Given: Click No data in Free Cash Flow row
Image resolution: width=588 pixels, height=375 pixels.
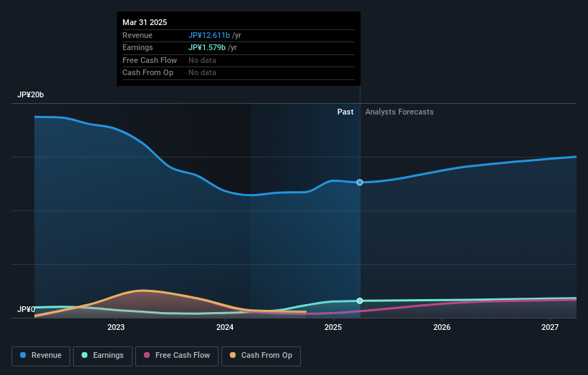Looking at the screenshot, I should click(202, 60).
